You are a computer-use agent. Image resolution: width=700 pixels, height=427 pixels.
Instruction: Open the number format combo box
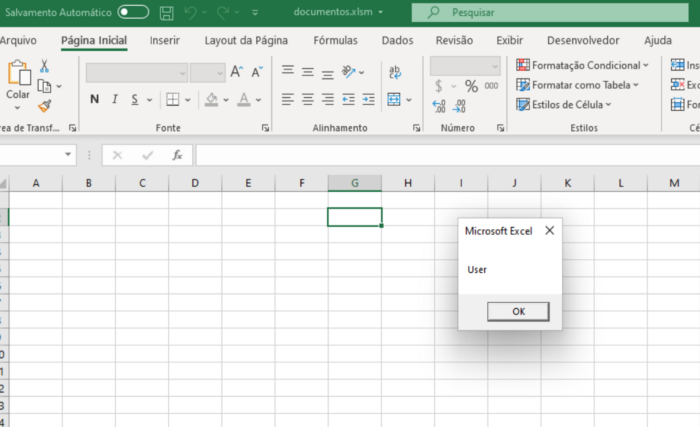coord(465,66)
